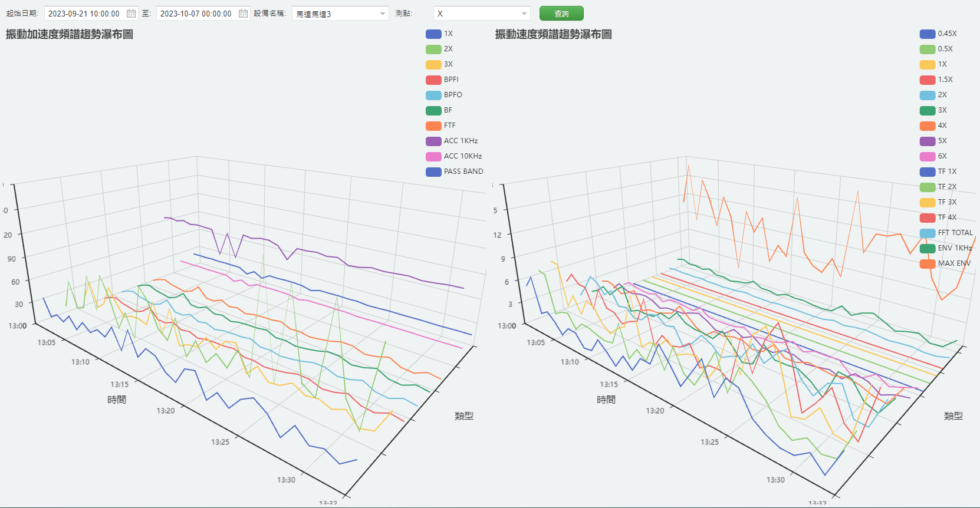Toggle FFT TOTAL legend entry
980x508 pixels.
click(946, 233)
